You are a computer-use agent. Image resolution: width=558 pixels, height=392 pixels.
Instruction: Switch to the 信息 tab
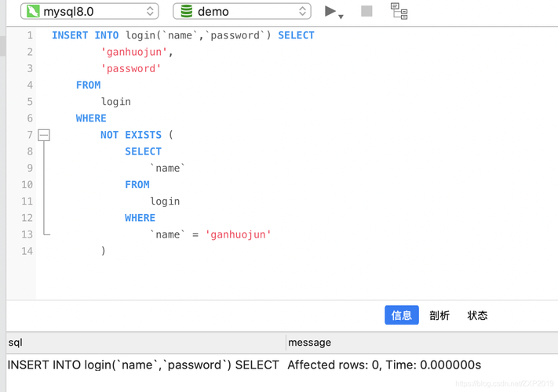click(x=401, y=315)
